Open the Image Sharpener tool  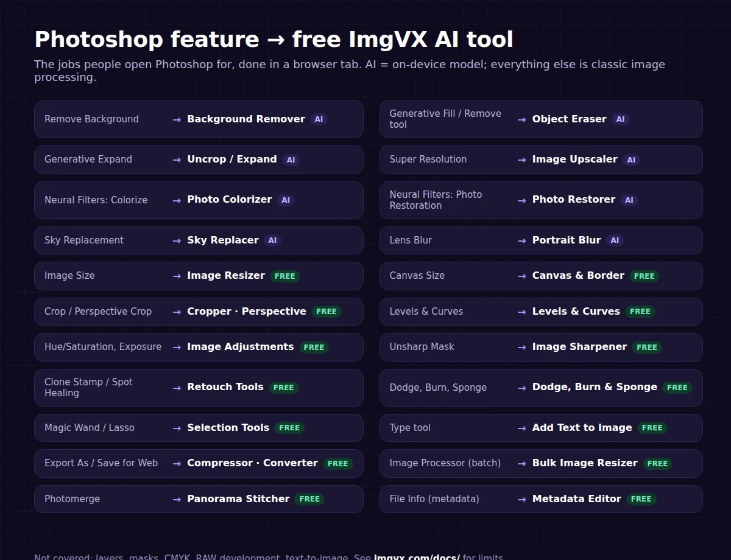579,347
